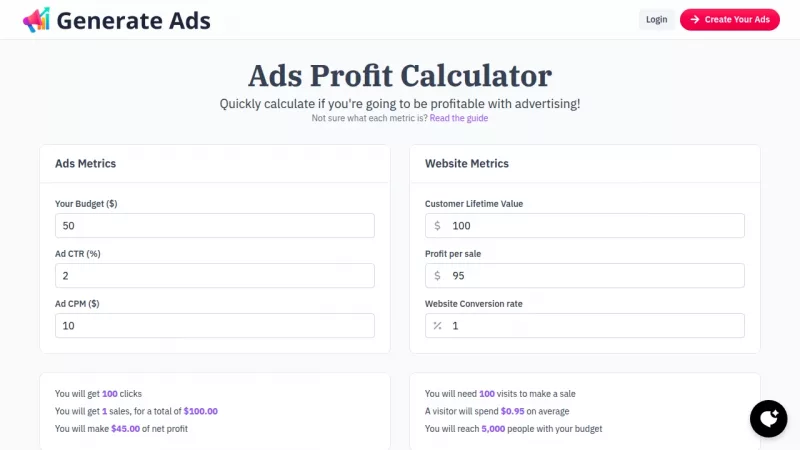
Task: Focus the Ad CTR percentage field
Action: pyautogui.click(x=215, y=276)
